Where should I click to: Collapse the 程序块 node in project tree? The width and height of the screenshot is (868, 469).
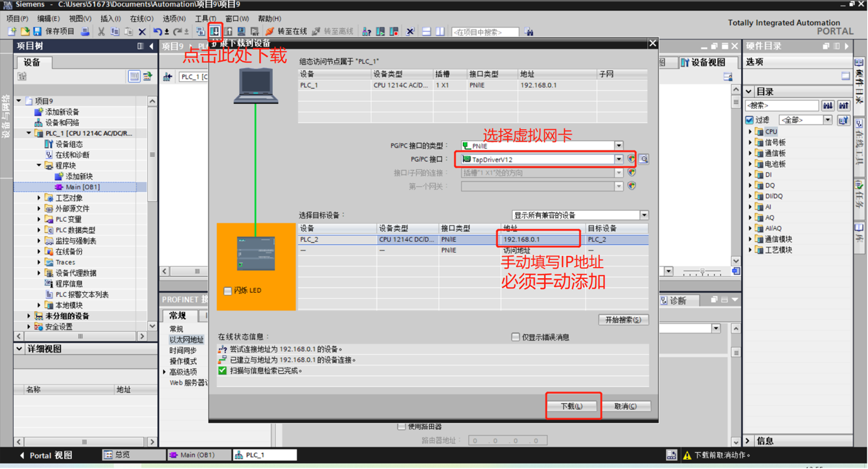pos(39,166)
